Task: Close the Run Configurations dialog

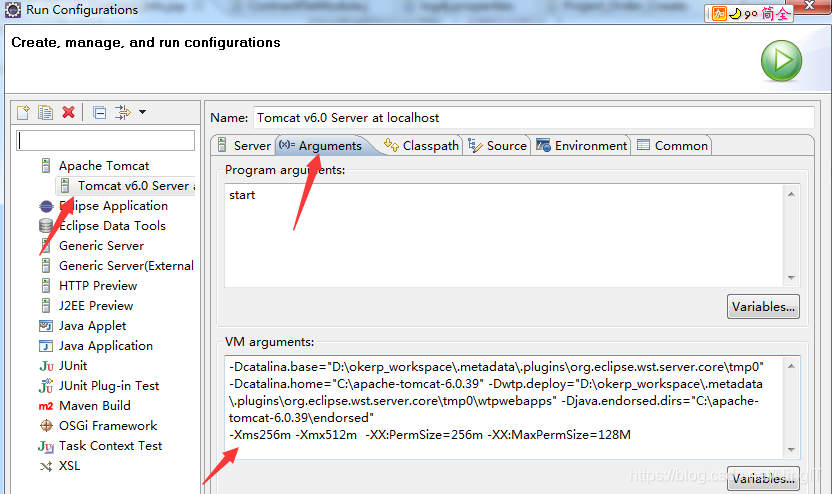Action: click(x=810, y=5)
